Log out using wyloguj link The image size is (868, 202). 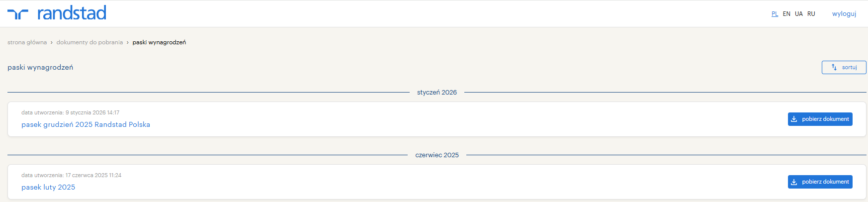pos(844,14)
